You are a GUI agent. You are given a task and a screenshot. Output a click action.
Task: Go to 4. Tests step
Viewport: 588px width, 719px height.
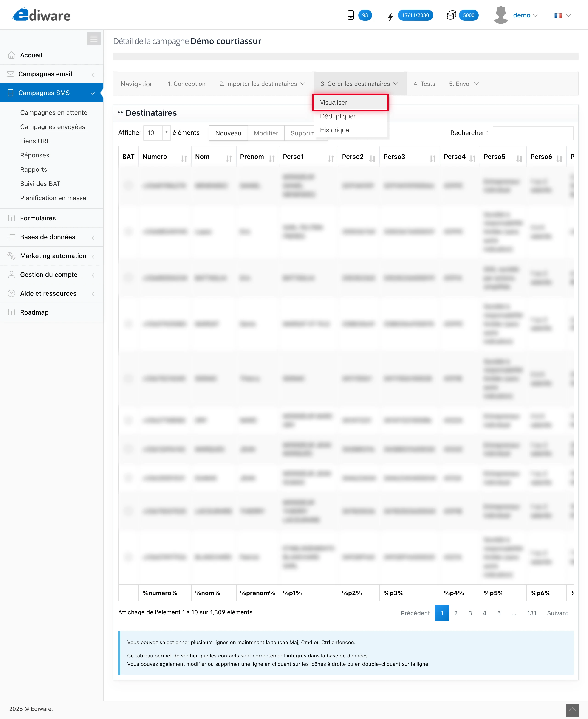click(x=424, y=84)
